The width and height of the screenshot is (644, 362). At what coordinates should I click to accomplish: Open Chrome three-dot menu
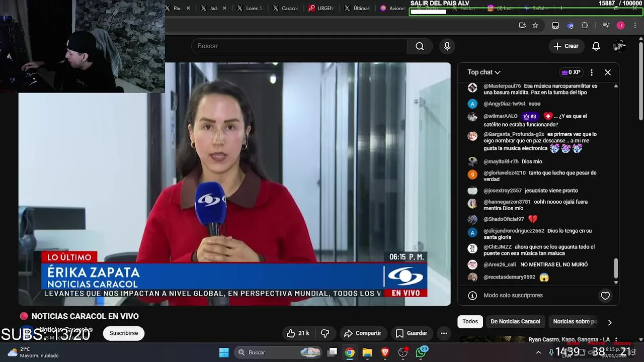click(x=635, y=25)
